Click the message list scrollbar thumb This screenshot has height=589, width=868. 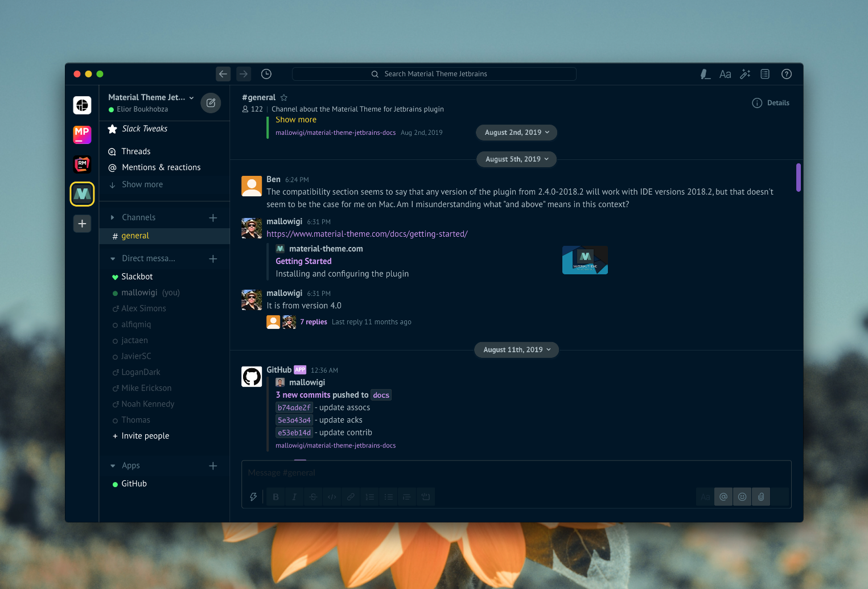coord(799,178)
